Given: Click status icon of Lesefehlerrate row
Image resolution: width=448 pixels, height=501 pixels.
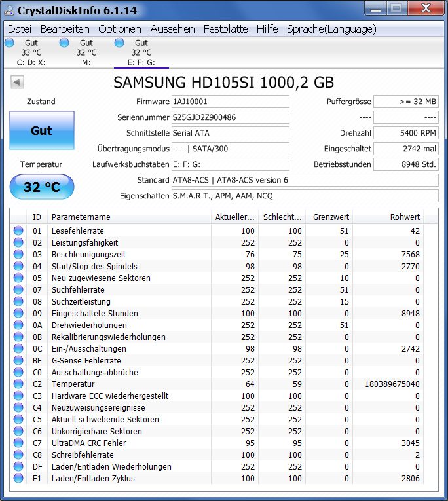Looking at the screenshot, I should 18,231.
